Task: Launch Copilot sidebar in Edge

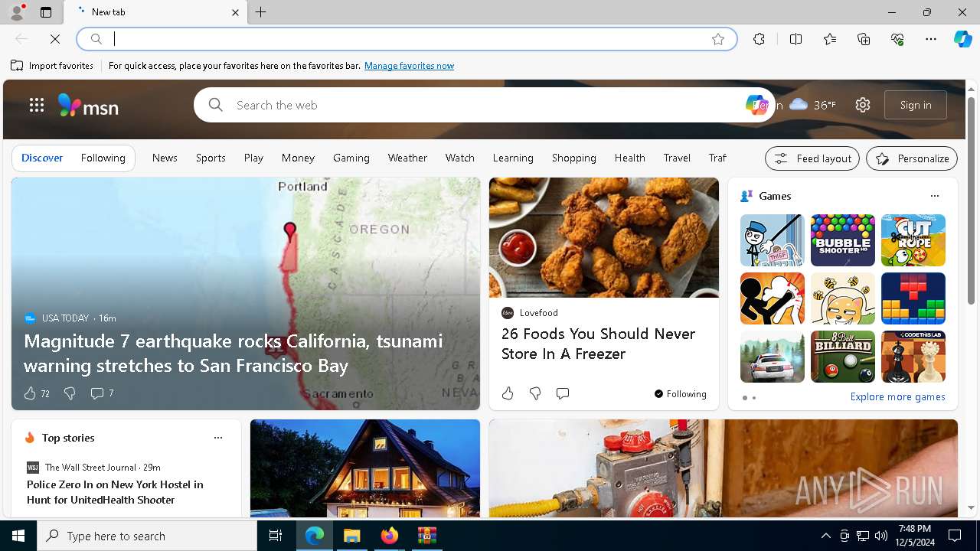Action: (x=962, y=39)
